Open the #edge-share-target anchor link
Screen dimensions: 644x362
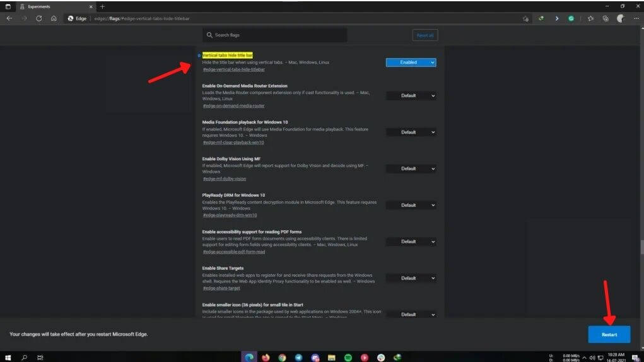coord(221,288)
